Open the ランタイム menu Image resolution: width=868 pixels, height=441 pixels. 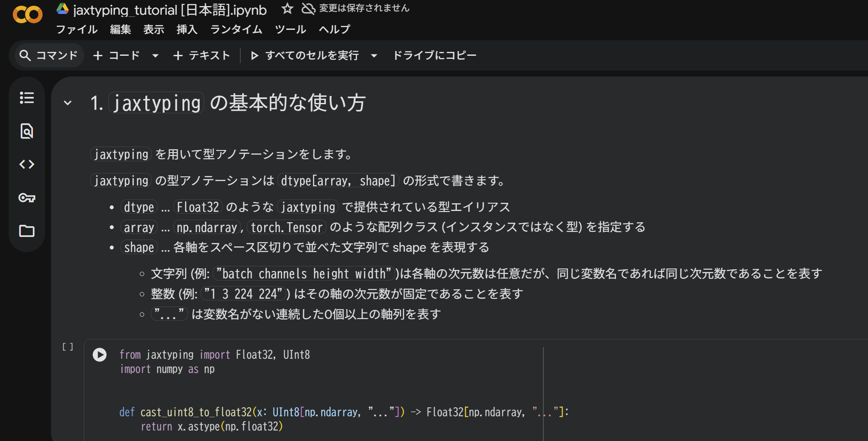point(236,29)
